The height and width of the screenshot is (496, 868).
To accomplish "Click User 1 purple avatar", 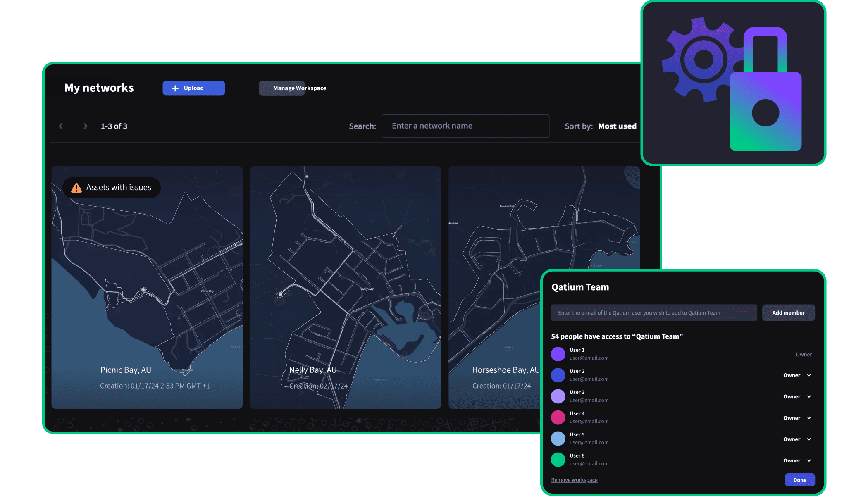I will [x=558, y=354].
